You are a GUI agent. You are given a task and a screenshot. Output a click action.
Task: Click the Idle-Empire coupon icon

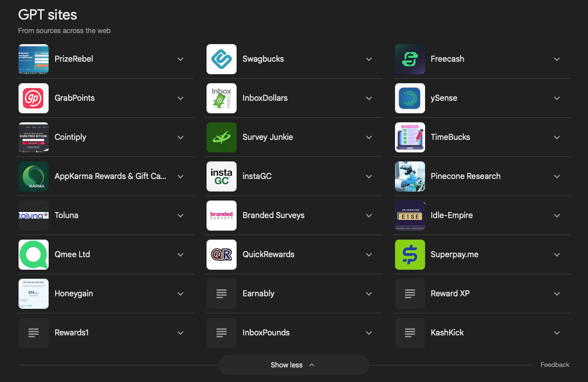[x=410, y=216]
